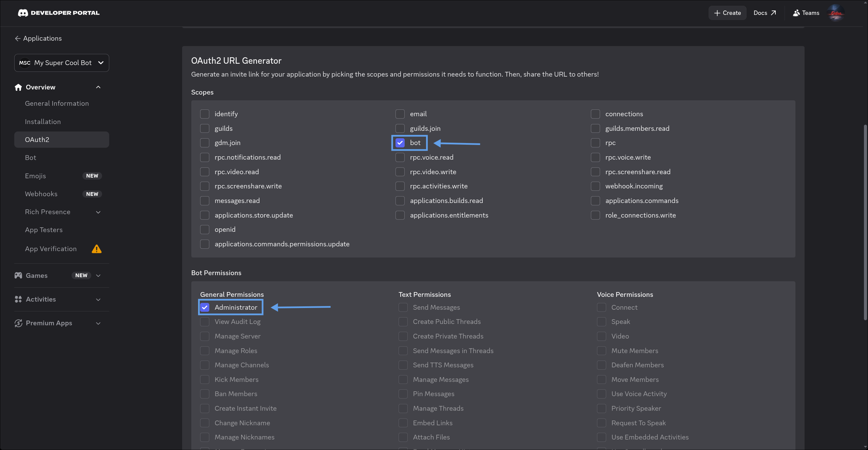Viewport: 868px width, 450px height.
Task: Expand the Rich Presence submenu
Action: point(98,212)
